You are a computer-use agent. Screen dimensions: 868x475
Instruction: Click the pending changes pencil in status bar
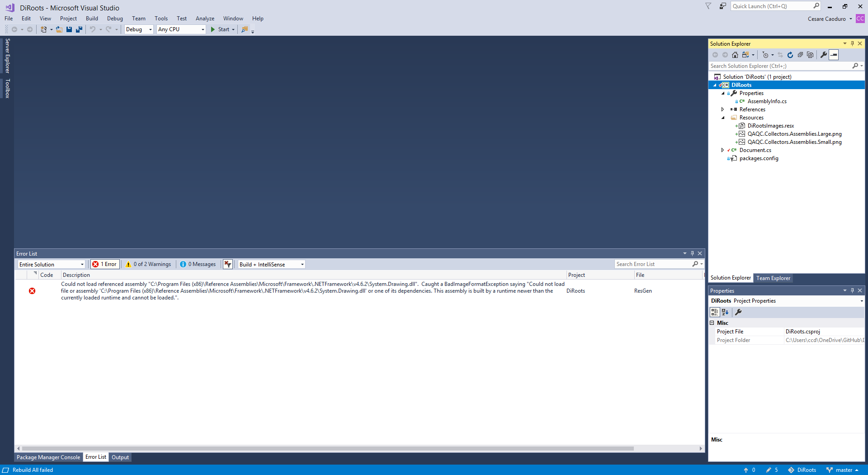[x=769, y=470]
